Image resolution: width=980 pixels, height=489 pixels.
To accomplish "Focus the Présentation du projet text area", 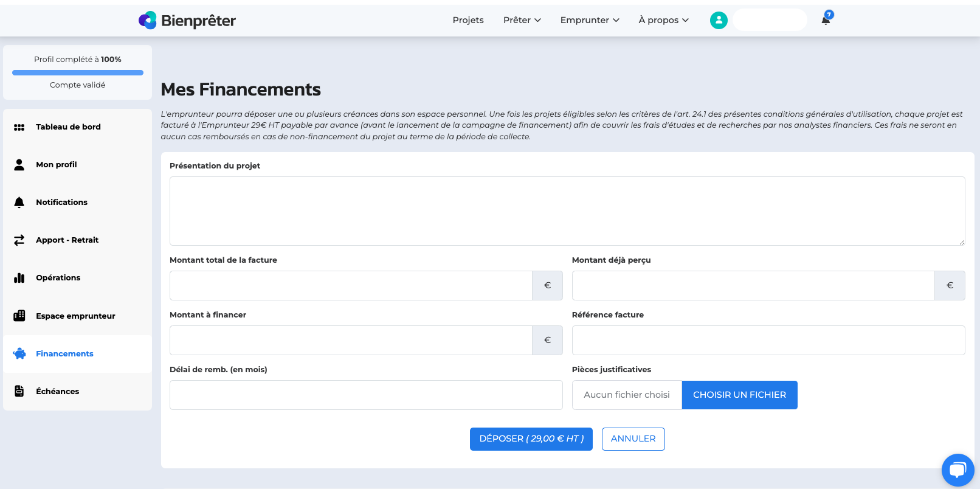I will (567, 211).
